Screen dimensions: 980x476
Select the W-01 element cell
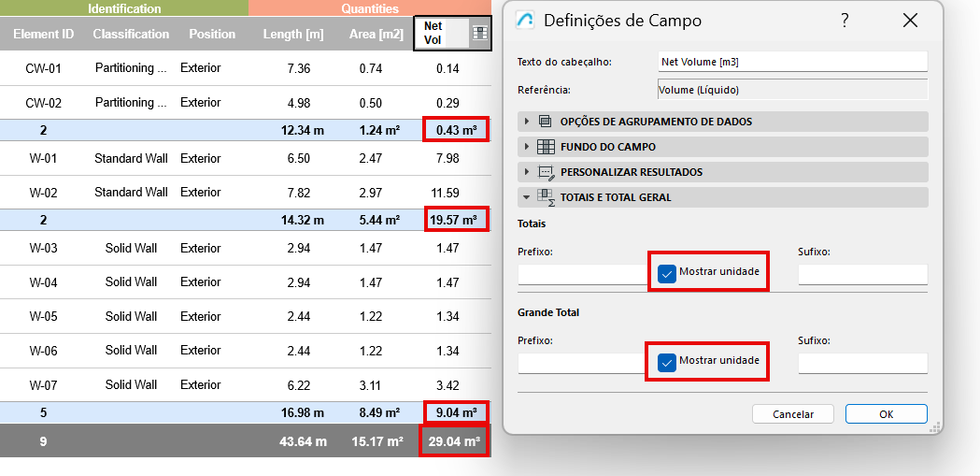click(x=43, y=159)
